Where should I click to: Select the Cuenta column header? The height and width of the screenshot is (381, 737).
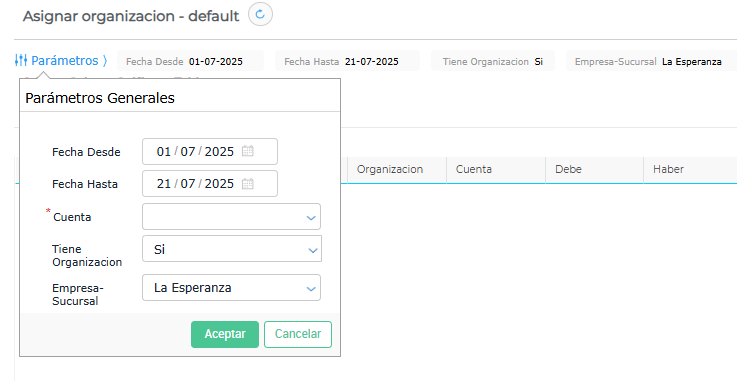(496, 170)
